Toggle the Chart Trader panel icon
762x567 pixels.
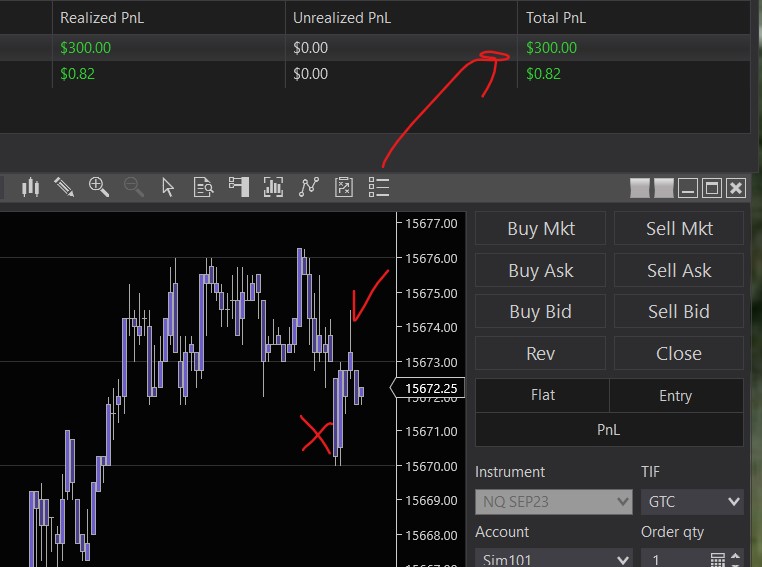point(239,187)
